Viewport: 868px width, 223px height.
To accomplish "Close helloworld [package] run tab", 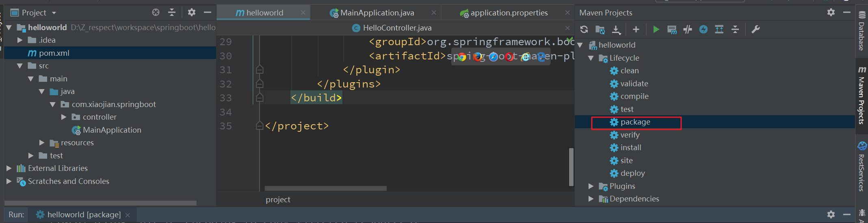I will tap(128, 215).
